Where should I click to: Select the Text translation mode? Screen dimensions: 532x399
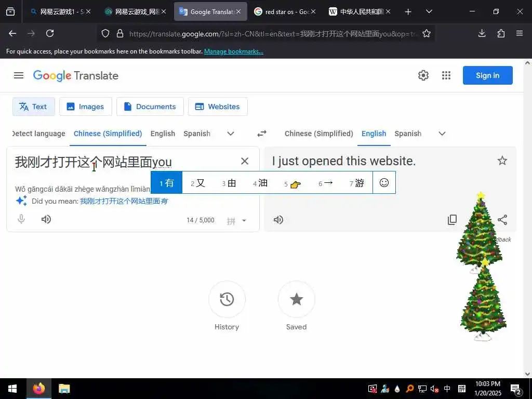[34, 107]
